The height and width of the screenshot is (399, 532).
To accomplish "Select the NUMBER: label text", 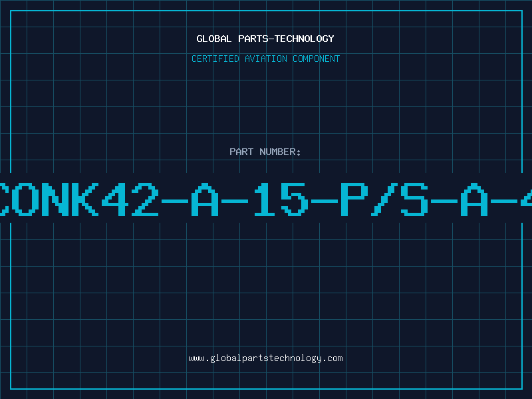I will pyautogui.click(x=280, y=152).
